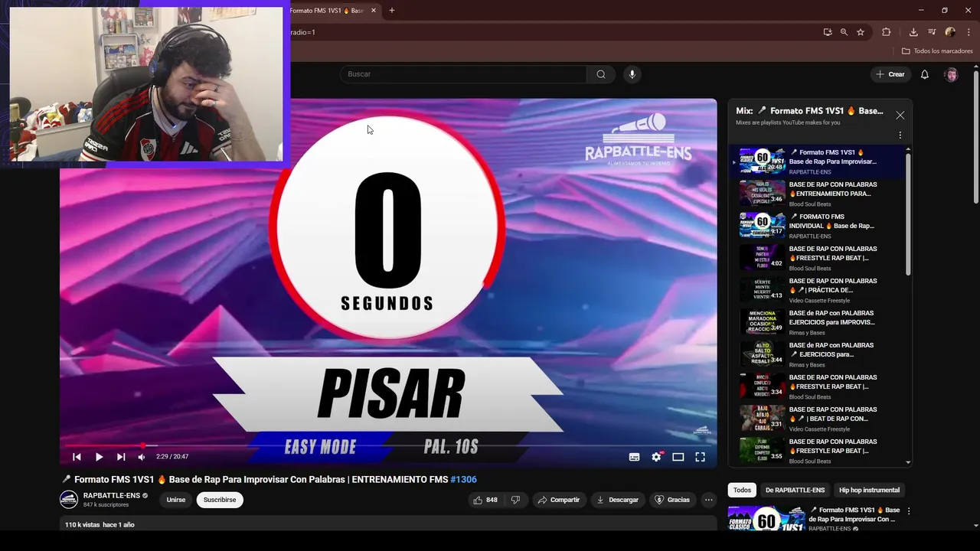This screenshot has width=980, height=551.
Task: Open a new Chrome tab
Action: coord(392,11)
